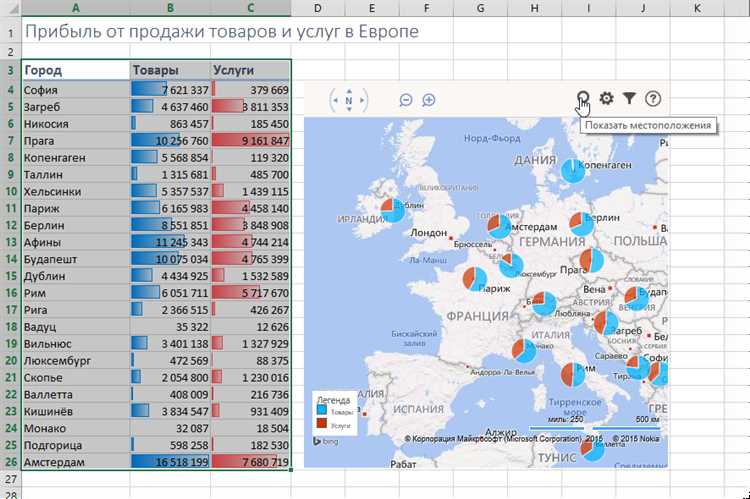Pan map north with compass up arrow

pos(349,91)
